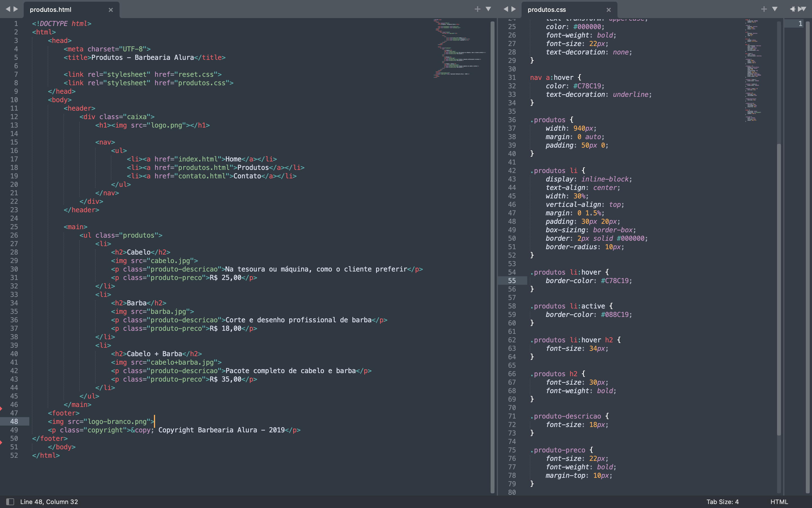
Task: Click the .produtos li:hover h2 selector
Action: (x=572, y=340)
